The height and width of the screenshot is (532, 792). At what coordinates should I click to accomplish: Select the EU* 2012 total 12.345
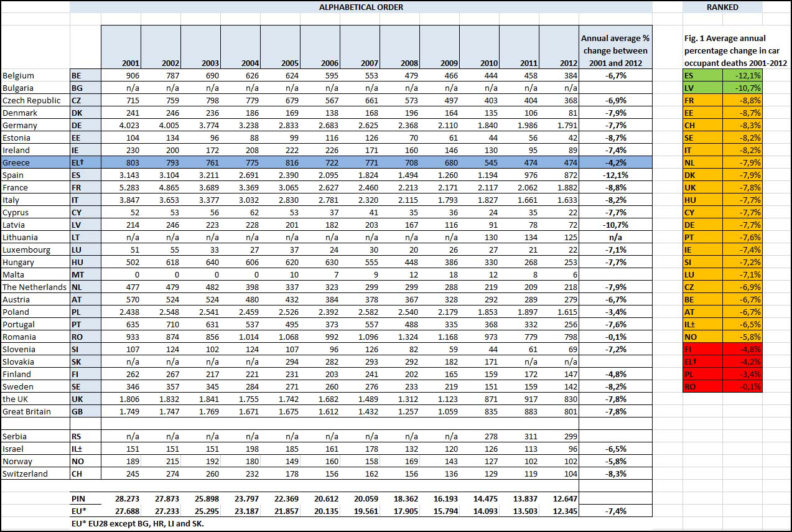click(x=559, y=511)
